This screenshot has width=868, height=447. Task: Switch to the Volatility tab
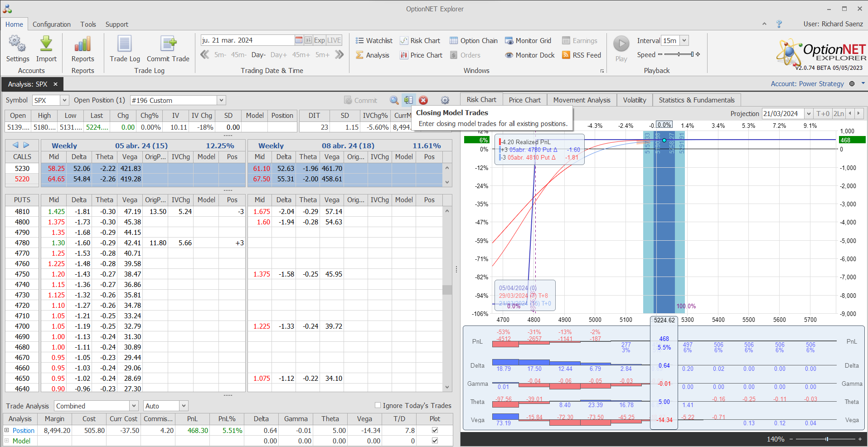(x=634, y=100)
